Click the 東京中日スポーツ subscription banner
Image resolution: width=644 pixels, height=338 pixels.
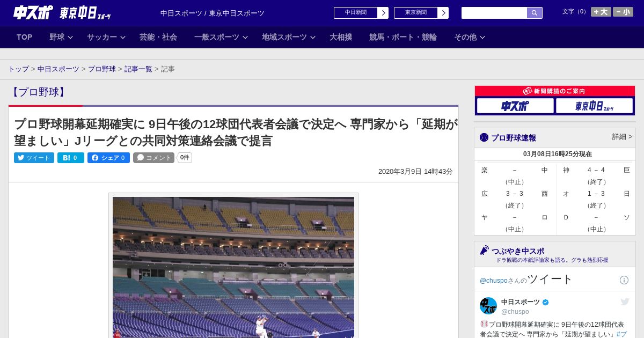595,106
